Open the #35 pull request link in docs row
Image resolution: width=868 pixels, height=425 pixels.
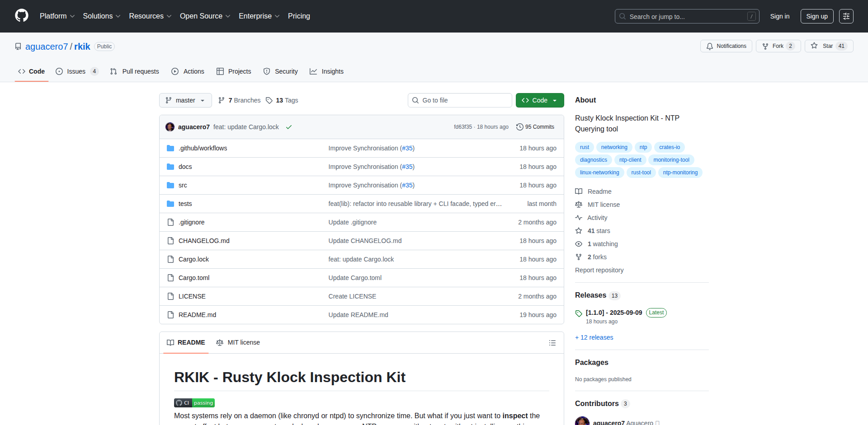[407, 167]
